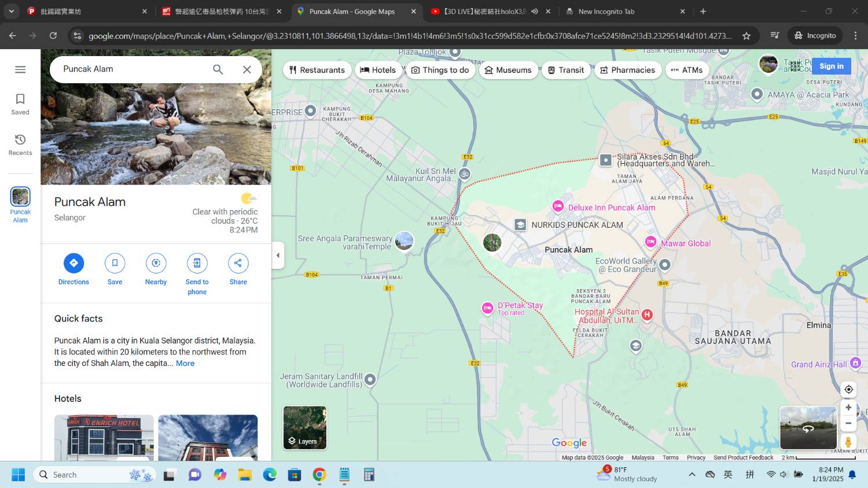
Task: Mute the 3D LIVE tab audio
Action: coord(535,11)
